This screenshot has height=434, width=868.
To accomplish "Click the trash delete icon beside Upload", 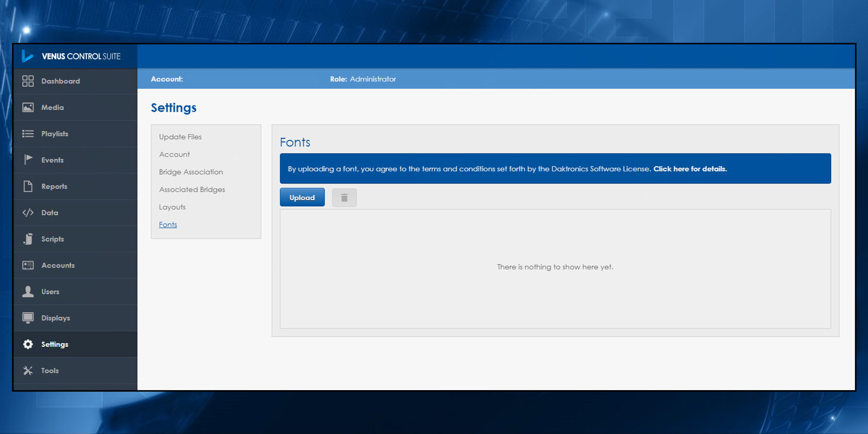I will point(344,197).
